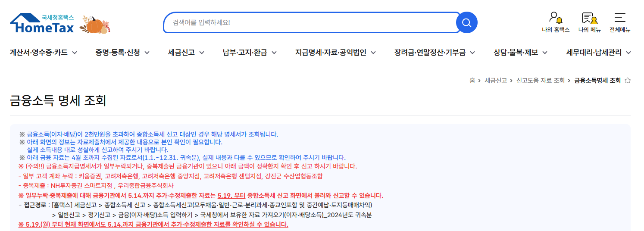This screenshot has width=644, height=231.
Task: Click the 4월 초까지 수집된 자료 notice line
Action: [x=182, y=157]
